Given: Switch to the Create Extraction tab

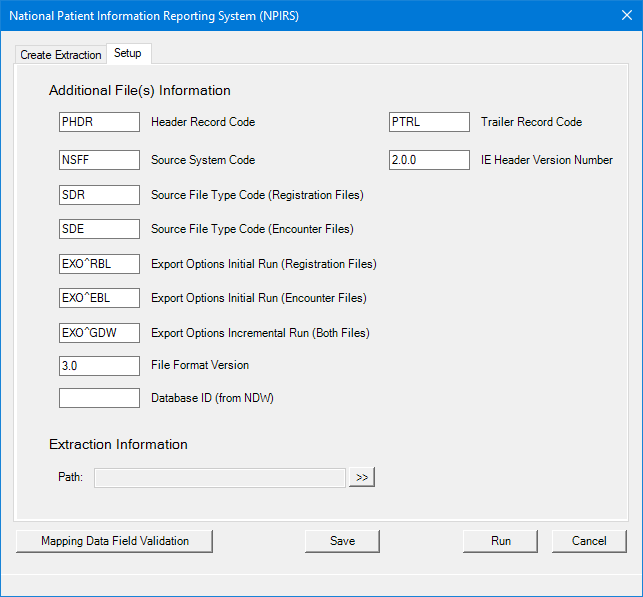Looking at the screenshot, I should [61, 55].
